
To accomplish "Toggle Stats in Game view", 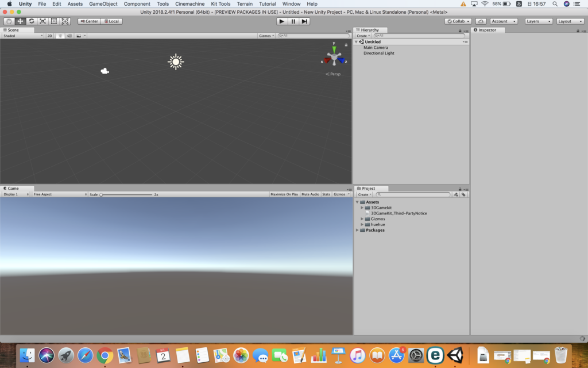I will [326, 194].
